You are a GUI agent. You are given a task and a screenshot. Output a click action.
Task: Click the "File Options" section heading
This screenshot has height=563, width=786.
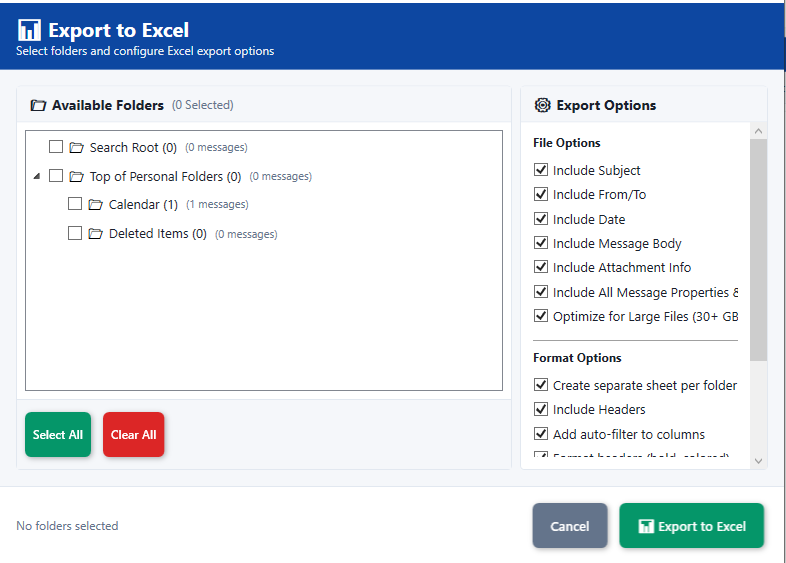coord(566,143)
